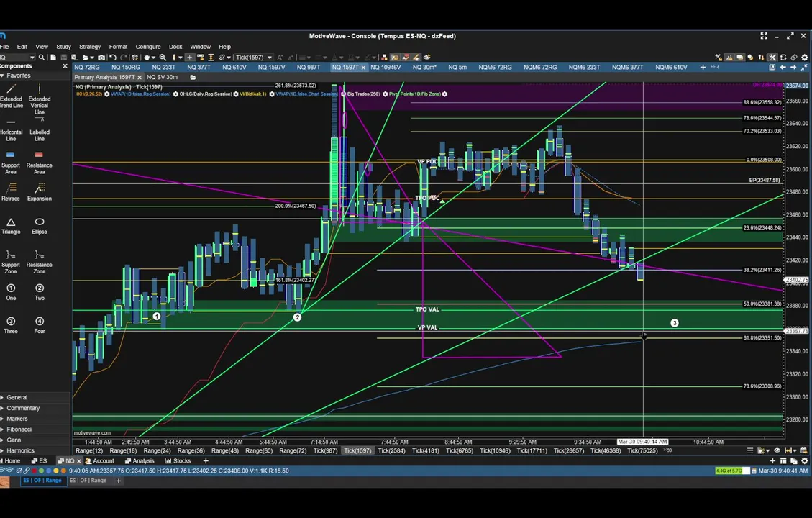The width and height of the screenshot is (812, 518).
Task: Choose the Resistance Area component
Action: tap(40, 163)
